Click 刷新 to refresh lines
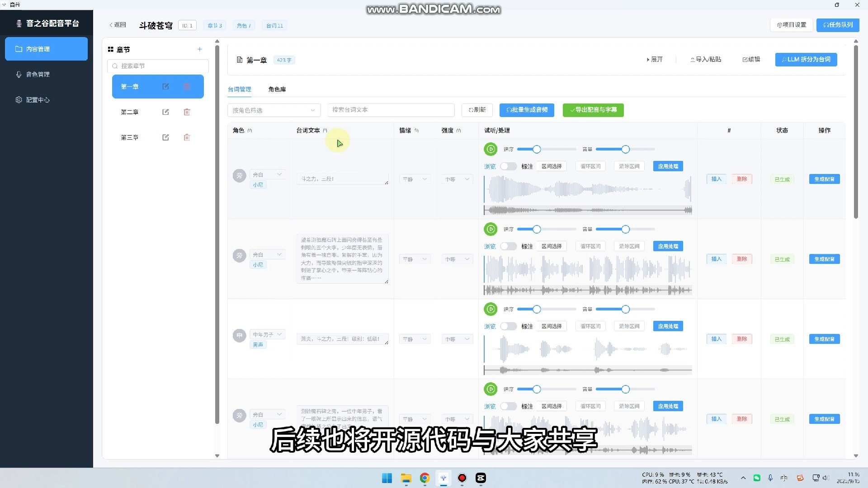The height and width of the screenshot is (488, 868). [x=477, y=110]
